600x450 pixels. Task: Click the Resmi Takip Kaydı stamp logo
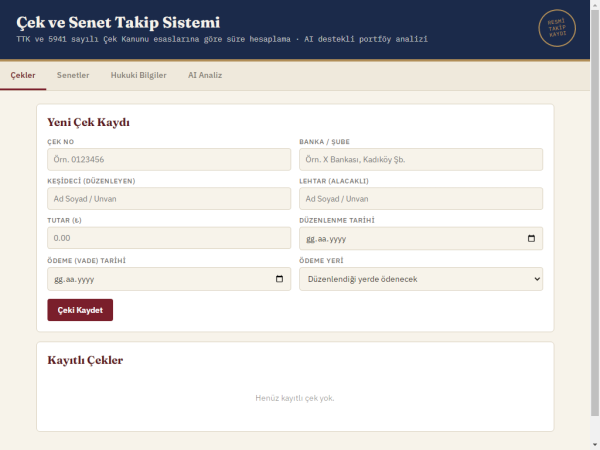coord(557,28)
